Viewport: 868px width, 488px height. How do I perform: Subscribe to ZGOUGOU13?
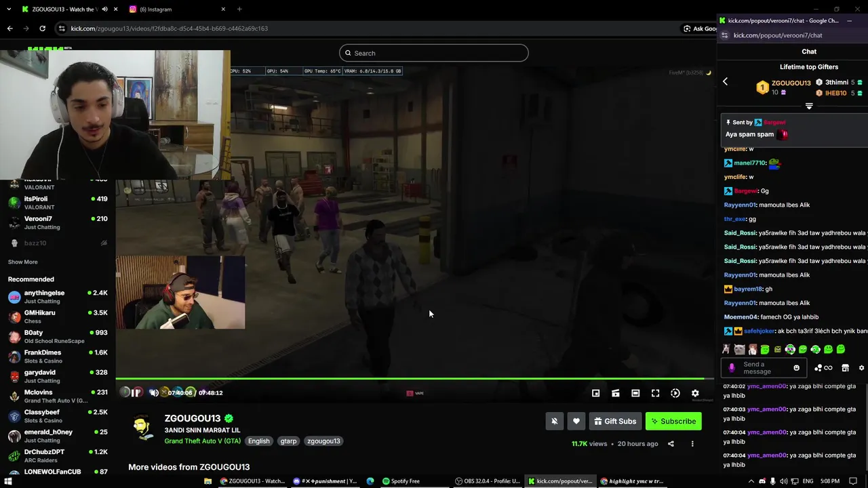673,421
